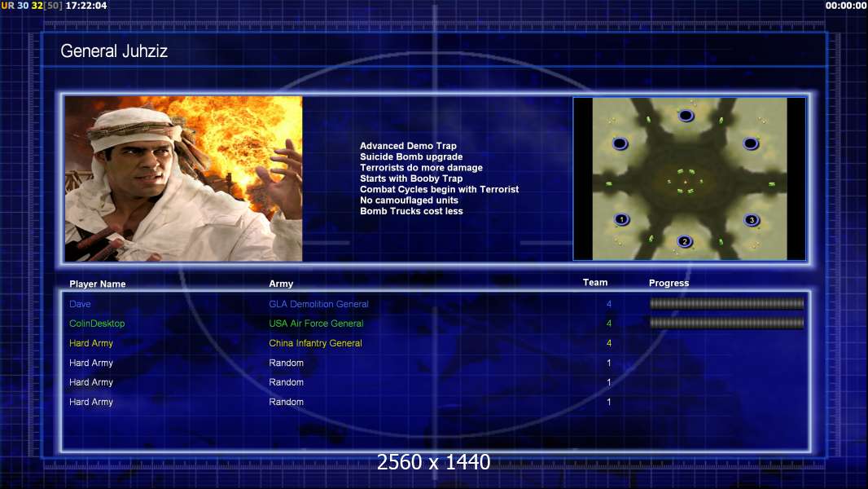Select player name "Dave"
Screen dimensions: 868x489
[x=80, y=304]
